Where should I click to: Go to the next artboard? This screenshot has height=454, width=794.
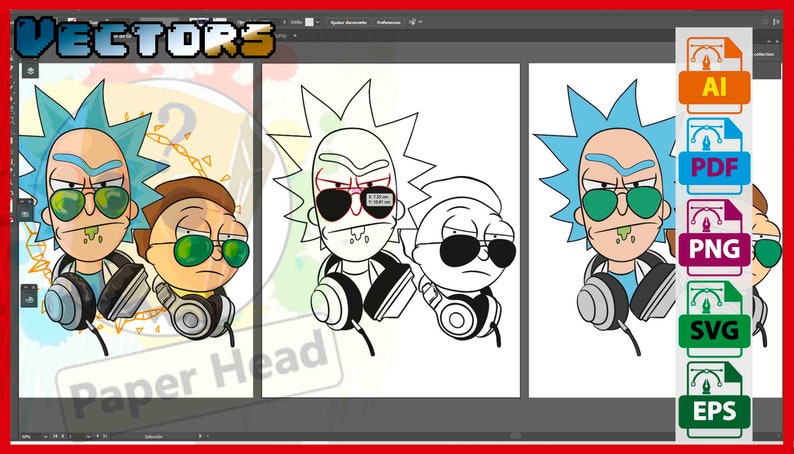pyautogui.click(x=98, y=436)
